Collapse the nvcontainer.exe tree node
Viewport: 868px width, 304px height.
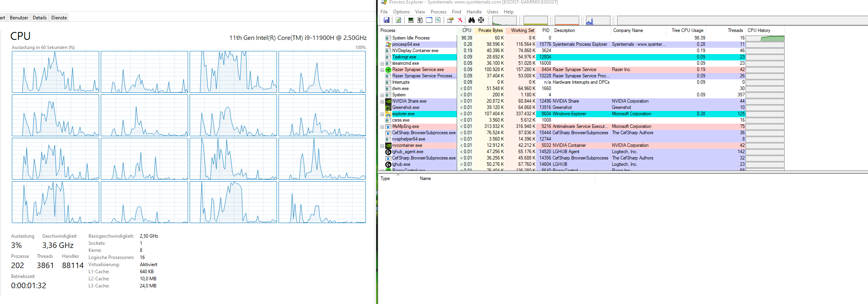382,146
